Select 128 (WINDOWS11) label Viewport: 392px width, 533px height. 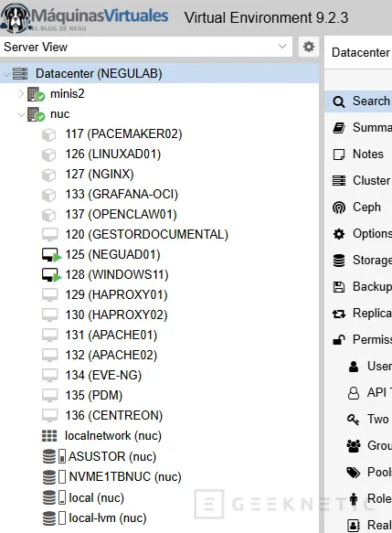[x=117, y=274]
